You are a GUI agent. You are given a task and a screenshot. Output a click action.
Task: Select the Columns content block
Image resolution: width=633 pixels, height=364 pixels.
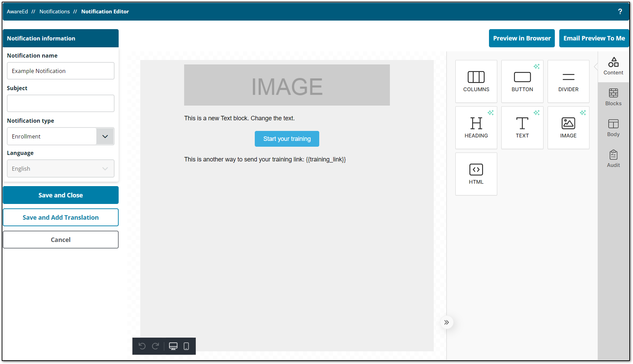(x=476, y=81)
